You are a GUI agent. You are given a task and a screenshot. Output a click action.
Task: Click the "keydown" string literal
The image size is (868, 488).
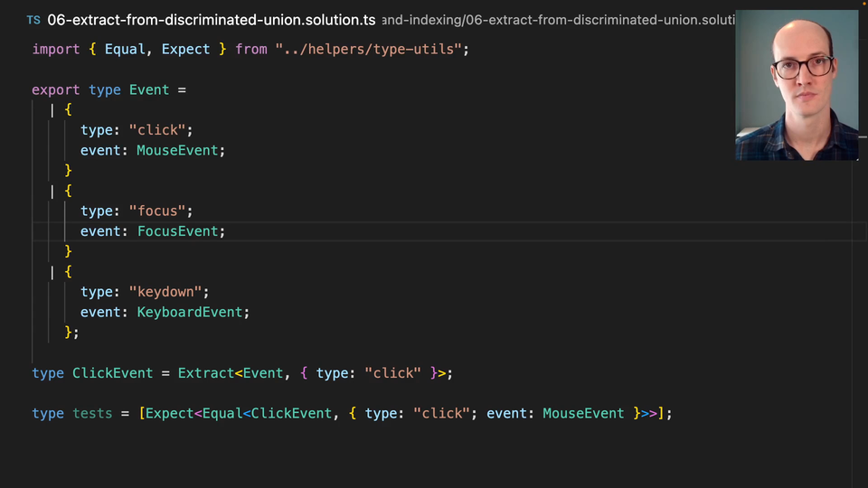pos(169,292)
